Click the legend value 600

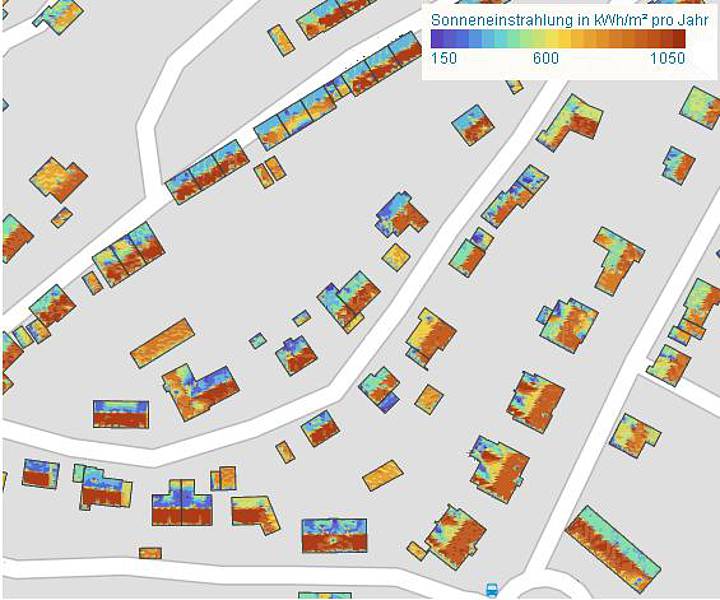545,58
